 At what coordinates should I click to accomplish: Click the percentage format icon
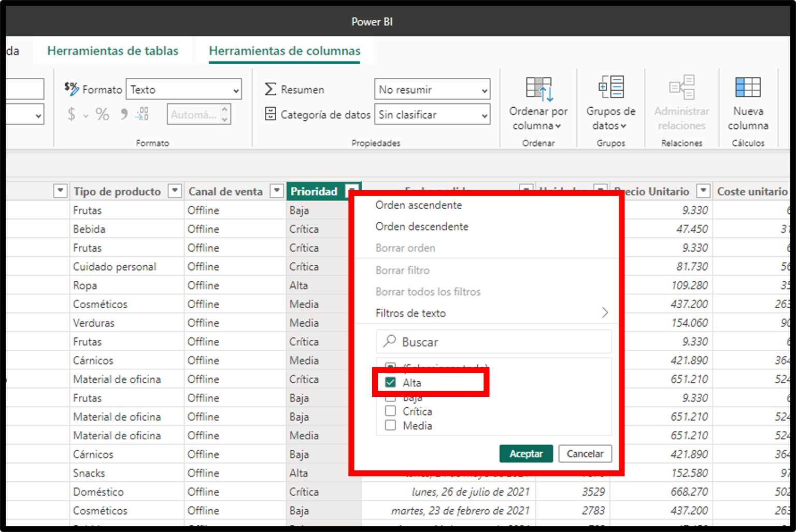pos(103,114)
